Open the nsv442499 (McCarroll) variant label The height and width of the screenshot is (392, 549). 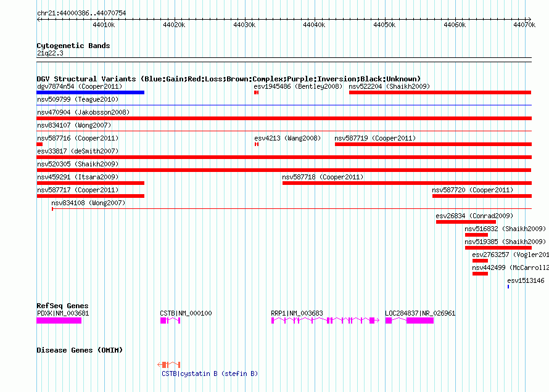point(510,267)
